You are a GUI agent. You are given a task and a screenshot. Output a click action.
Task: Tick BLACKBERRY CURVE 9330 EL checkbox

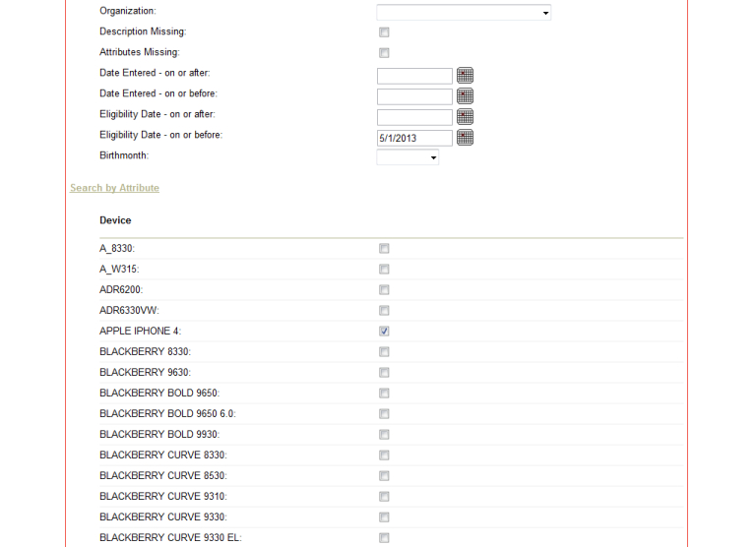(x=384, y=539)
